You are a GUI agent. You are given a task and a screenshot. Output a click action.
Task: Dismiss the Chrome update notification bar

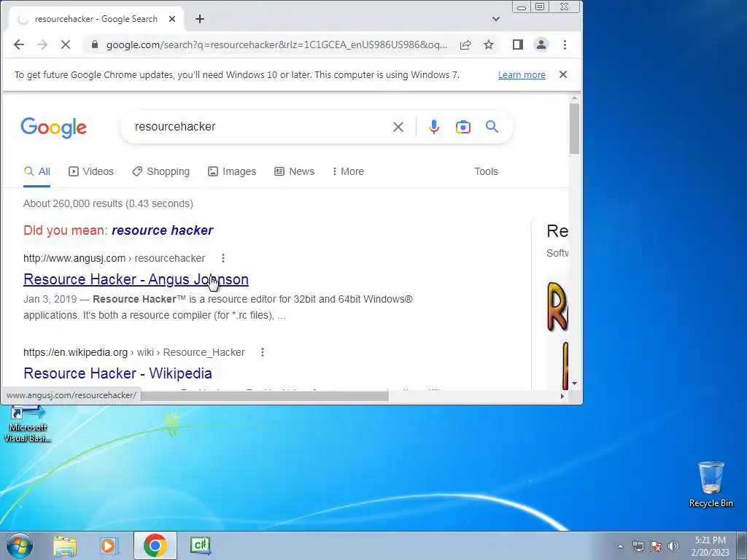point(563,75)
